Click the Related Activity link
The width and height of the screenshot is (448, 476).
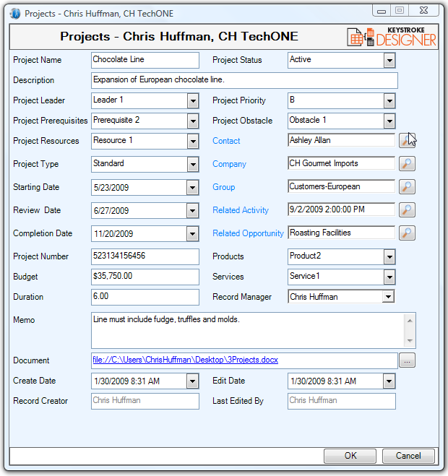tap(241, 210)
